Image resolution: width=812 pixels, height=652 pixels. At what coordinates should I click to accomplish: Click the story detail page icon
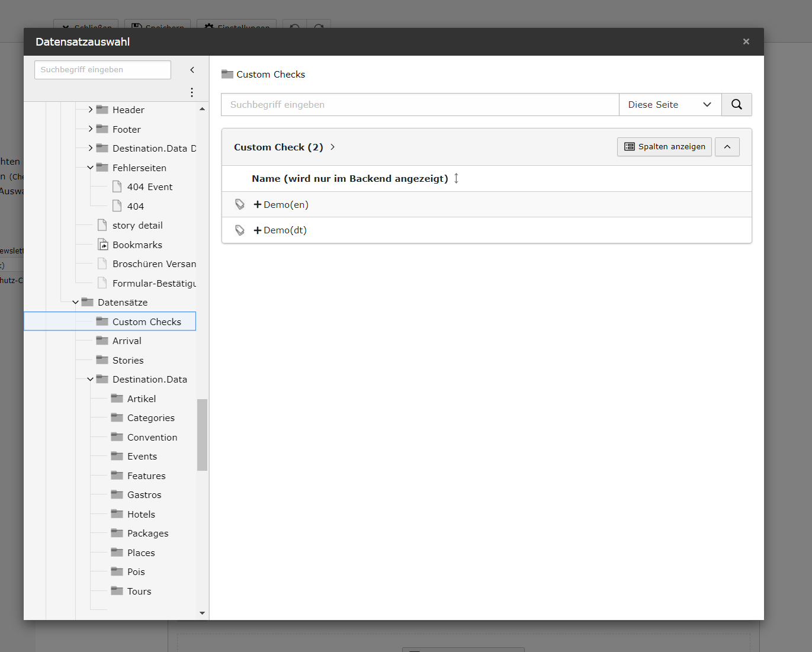[102, 225]
